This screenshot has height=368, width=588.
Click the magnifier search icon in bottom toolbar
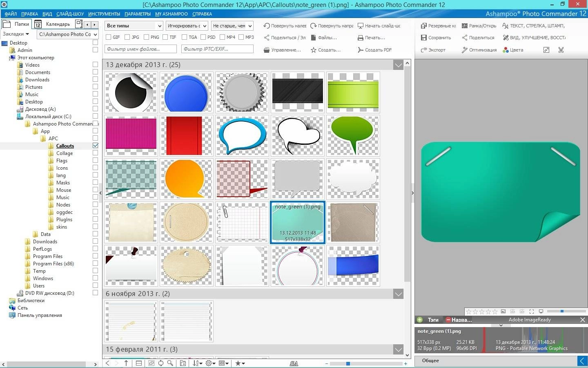point(170,363)
